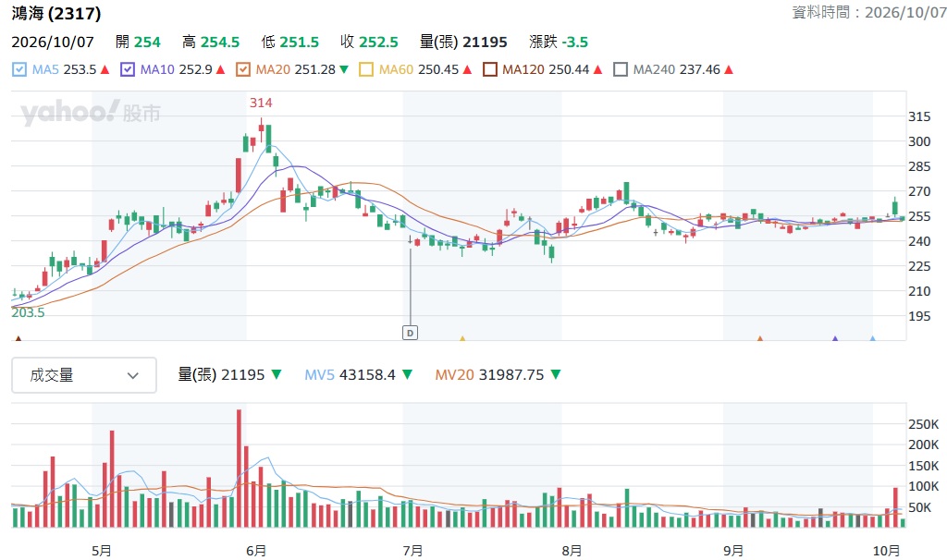Click the 195 price axis label
Viewport: 947px width, 560px height.
919,316
